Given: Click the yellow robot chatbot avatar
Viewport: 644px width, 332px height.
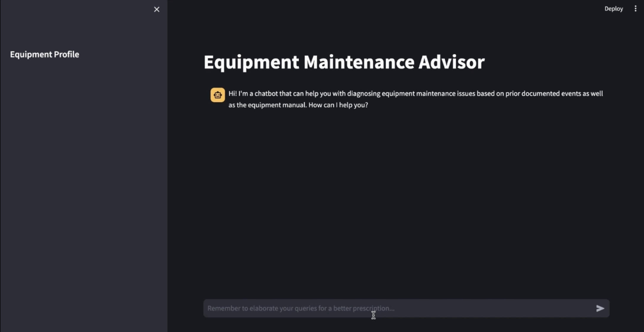Looking at the screenshot, I should click(218, 95).
